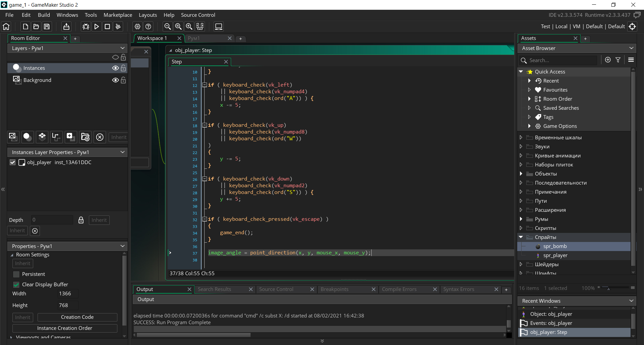Uncheck obj_player instance checkbox

click(12, 162)
